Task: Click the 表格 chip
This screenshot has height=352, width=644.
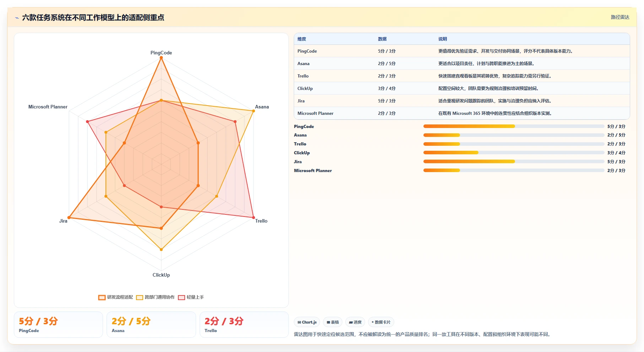Action: 332,322
